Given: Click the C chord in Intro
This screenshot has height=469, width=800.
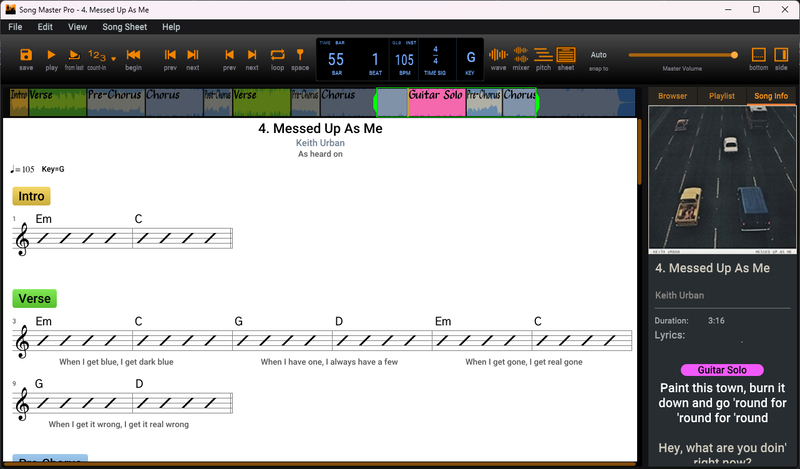Looking at the screenshot, I should 138,219.
